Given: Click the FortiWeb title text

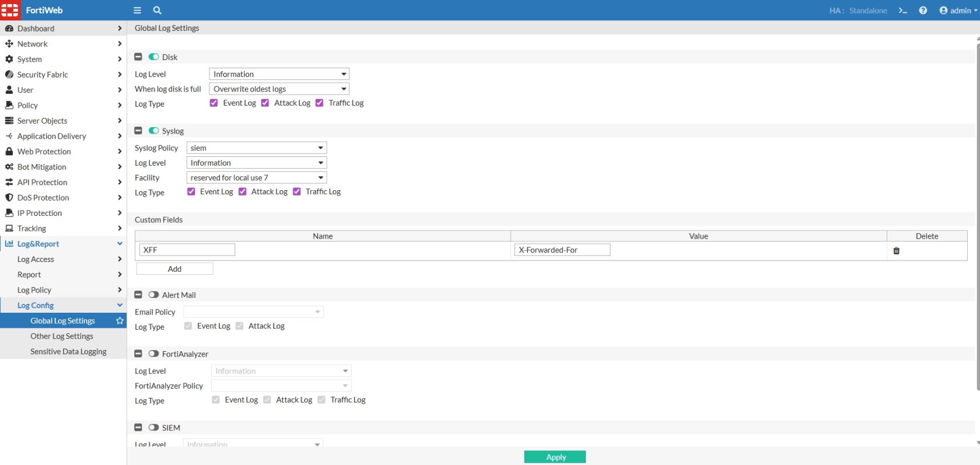Looking at the screenshot, I should point(44,11).
